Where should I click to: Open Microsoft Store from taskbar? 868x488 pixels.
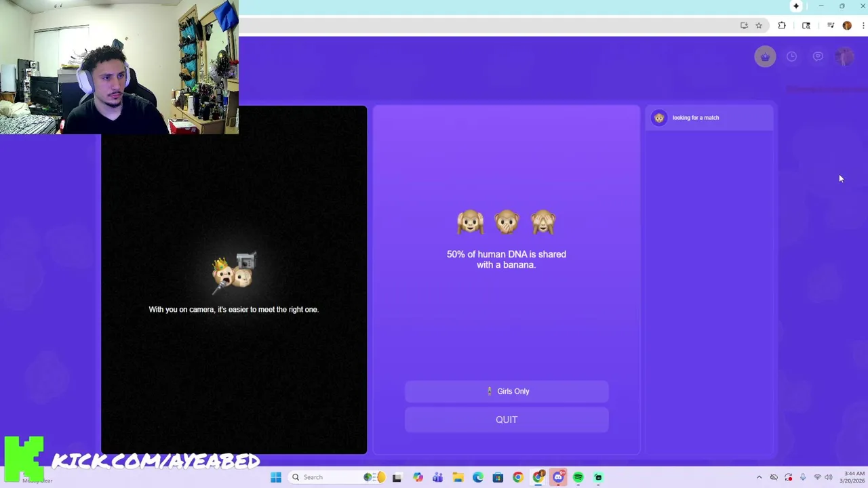click(498, 477)
